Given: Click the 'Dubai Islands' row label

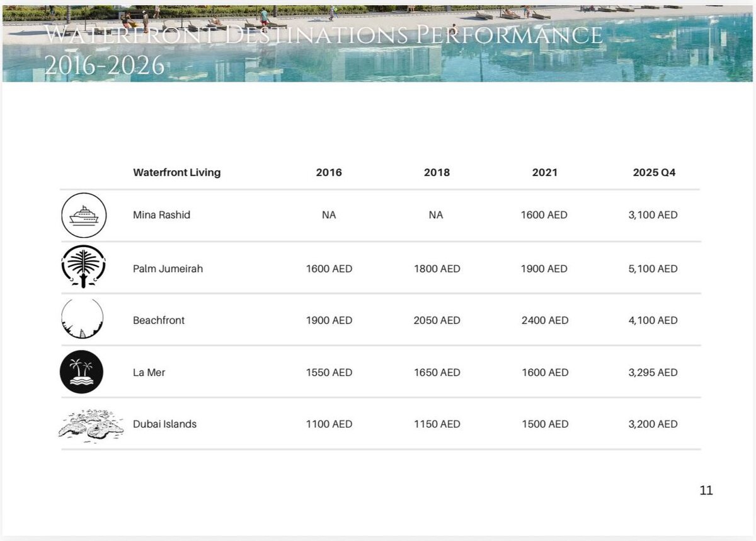Looking at the screenshot, I should pos(164,424).
